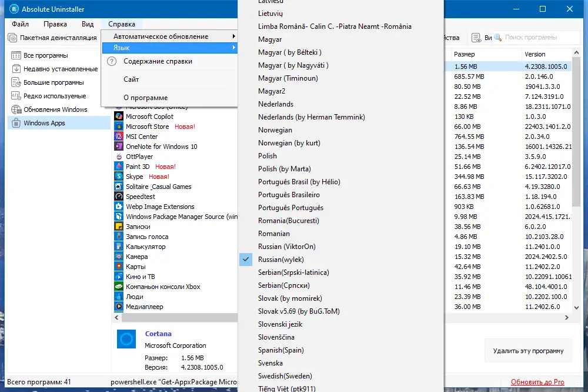Select Все программы icon in sidebar
The width and height of the screenshot is (588, 392).
(x=16, y=55)
